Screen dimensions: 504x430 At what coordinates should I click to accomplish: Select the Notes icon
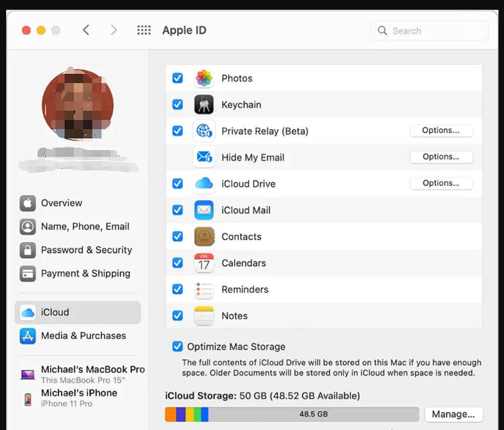(x=204, y=316)
